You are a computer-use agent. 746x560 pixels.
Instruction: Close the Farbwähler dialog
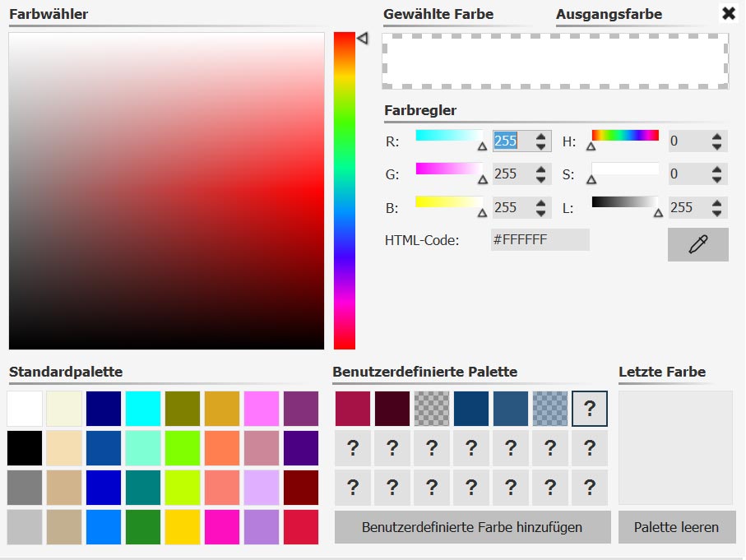729,13
